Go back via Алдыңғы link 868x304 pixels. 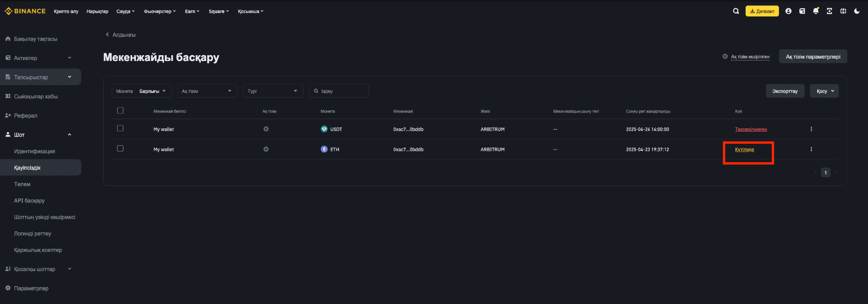[120, 35]
